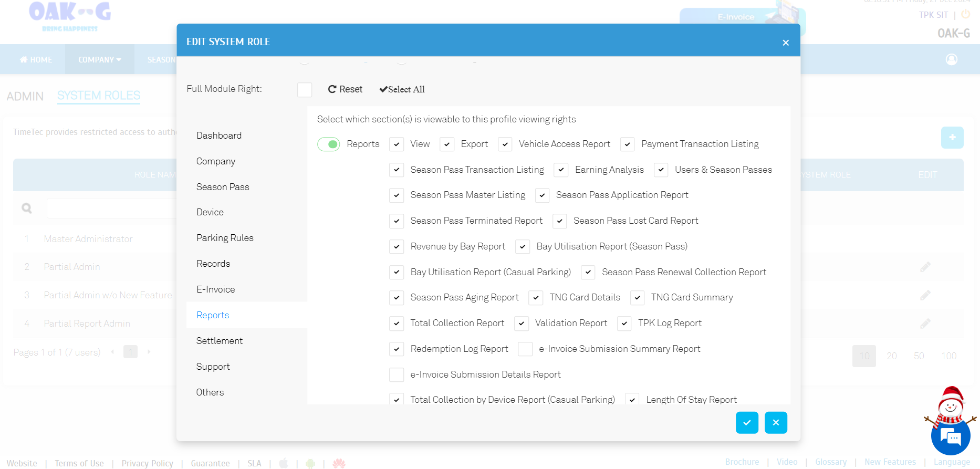This screenshot has height=469, width=980.
Task: Go to next page arrow in pagination
Action: click(x=149, y=352)
